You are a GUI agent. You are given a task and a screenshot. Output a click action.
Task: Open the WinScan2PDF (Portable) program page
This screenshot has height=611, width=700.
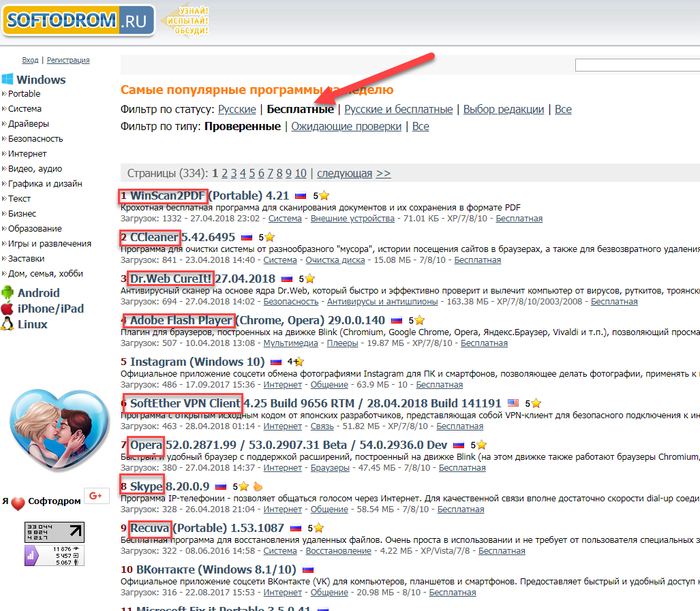pyautogui.click(x=209, y=195)
